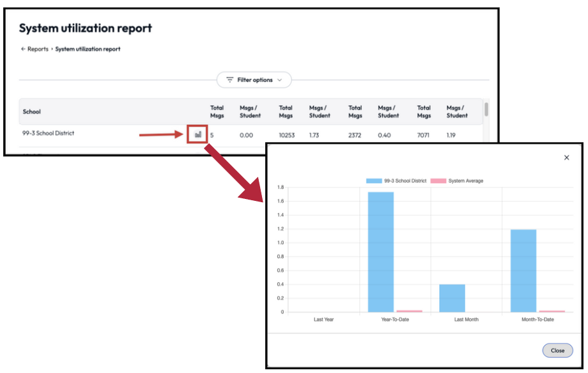
Task: Click the leftmost Total Msgs column header
Action: click(x=217, y=111)
